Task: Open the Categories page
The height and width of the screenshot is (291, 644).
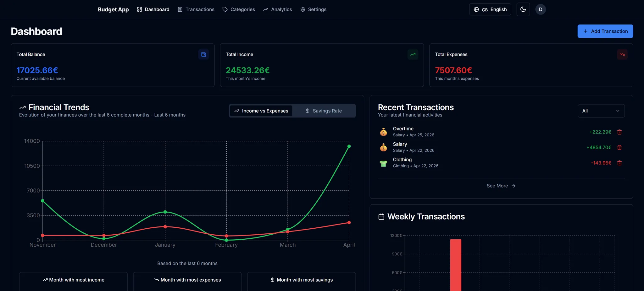Action: (239, 9)
